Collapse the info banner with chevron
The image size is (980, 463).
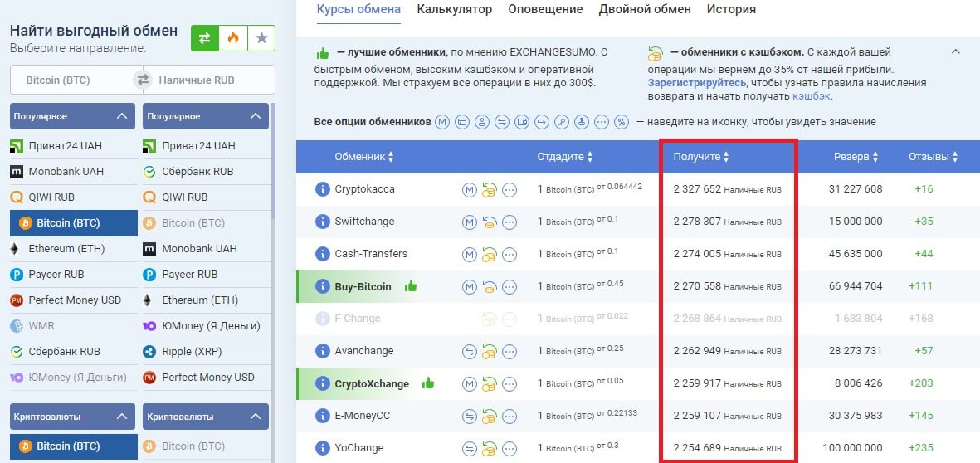(x=956, y=52)
